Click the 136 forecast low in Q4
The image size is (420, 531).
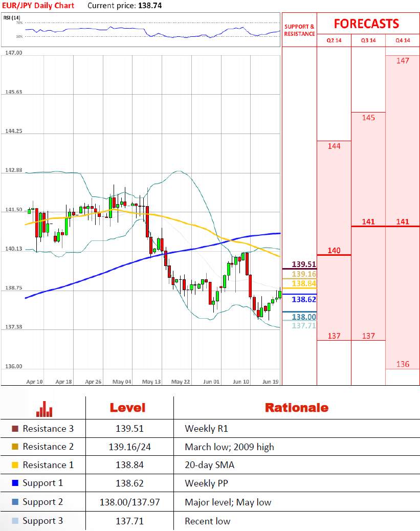click(403, 364)
